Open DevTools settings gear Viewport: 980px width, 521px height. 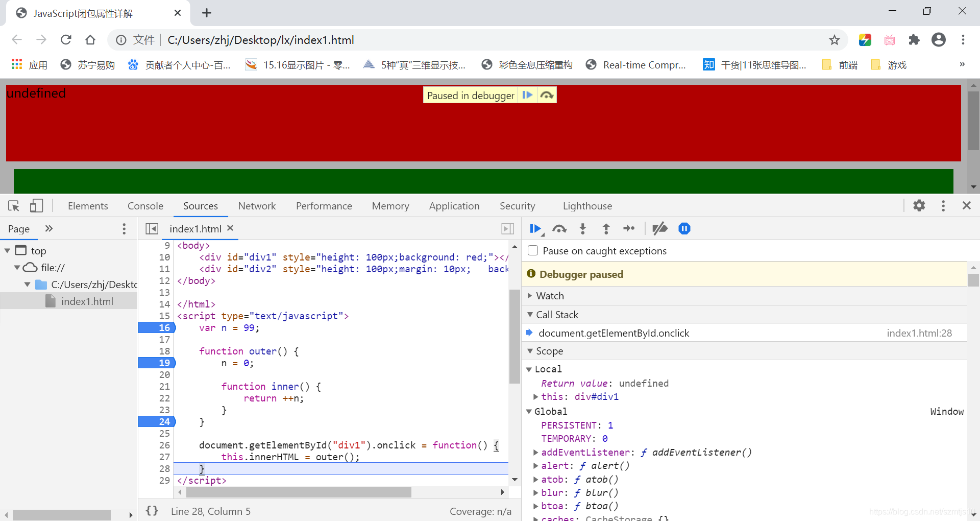pos(919,205)
